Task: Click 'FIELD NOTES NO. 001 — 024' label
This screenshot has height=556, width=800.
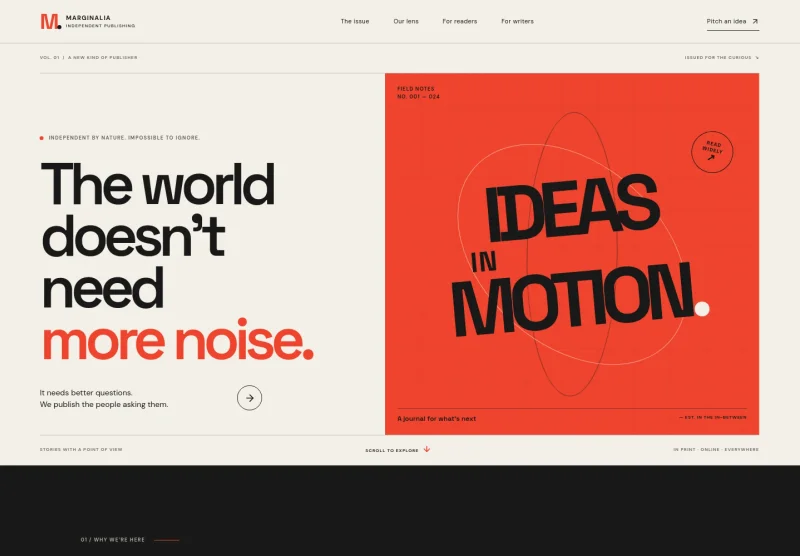Action: coord(418,92)
